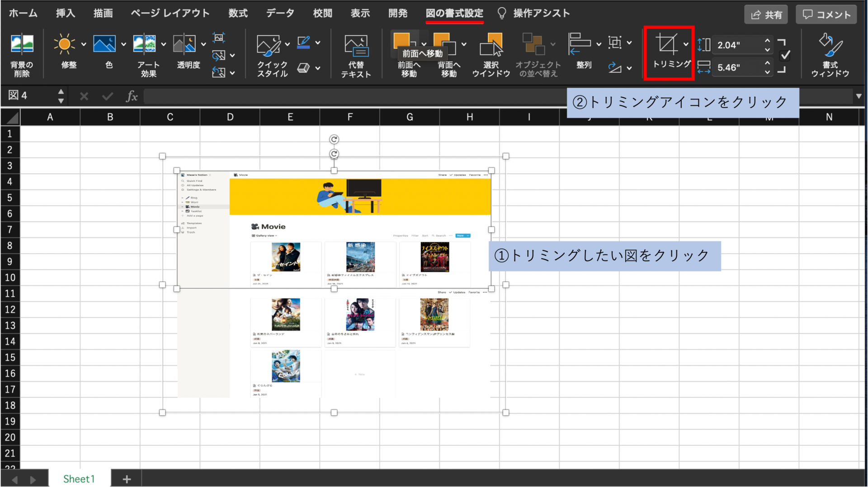Click the width field showing 5.46"
Screen dimensions: 868x487
click(x=737, y=67)
